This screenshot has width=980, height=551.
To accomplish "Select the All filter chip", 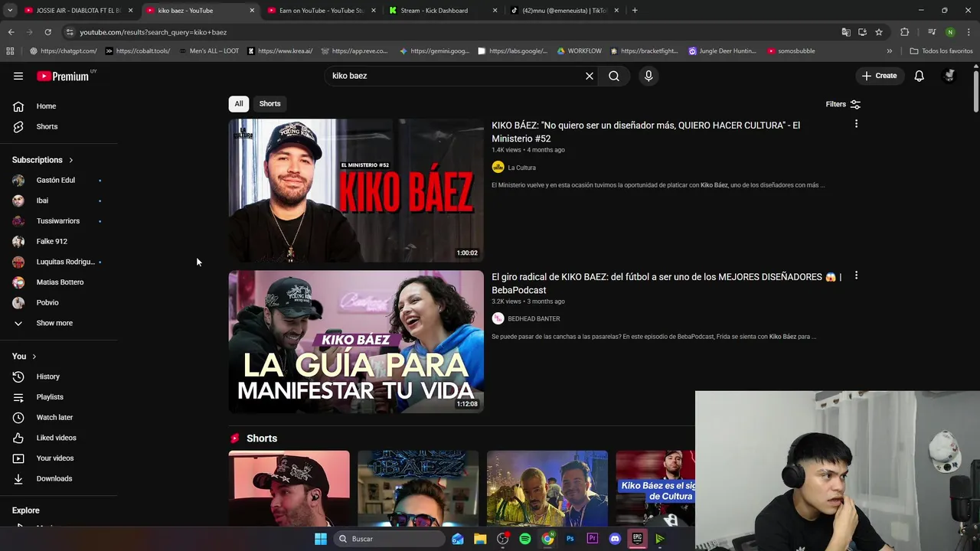I will point(239,103).
